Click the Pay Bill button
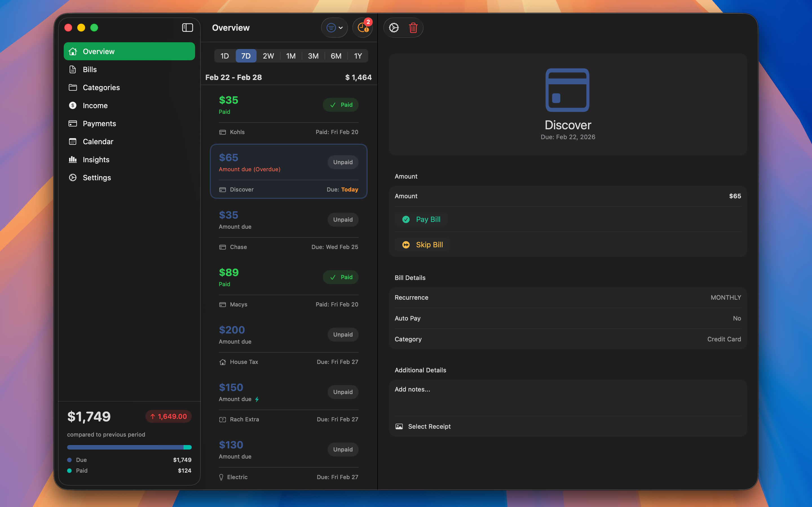 (x=422, y=219)
